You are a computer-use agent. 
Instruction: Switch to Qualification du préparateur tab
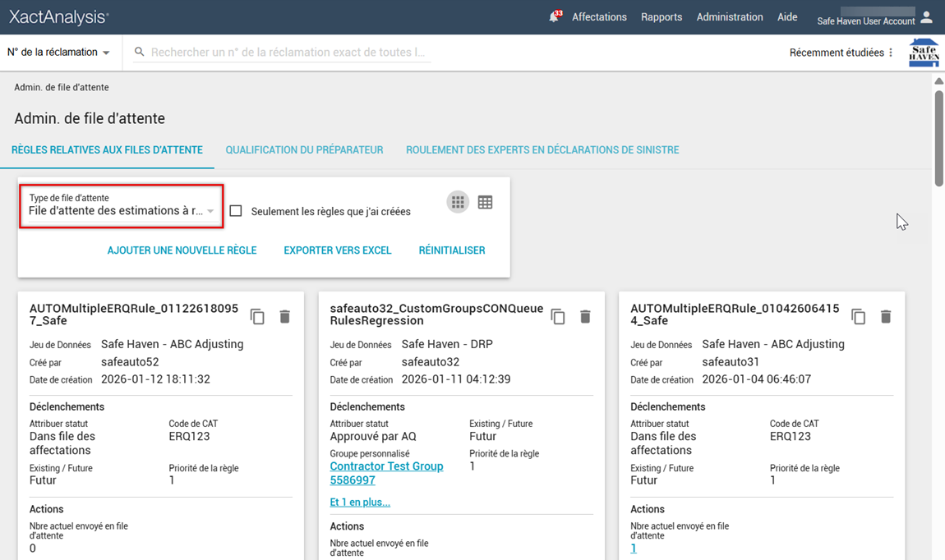tap(304, 150)
